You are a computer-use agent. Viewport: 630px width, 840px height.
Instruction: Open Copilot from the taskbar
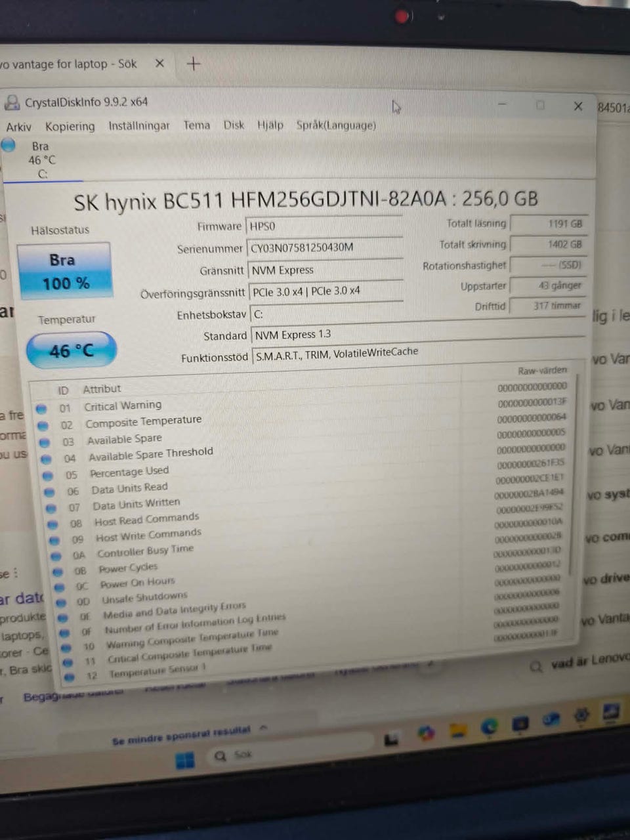[x=427, y=732]
